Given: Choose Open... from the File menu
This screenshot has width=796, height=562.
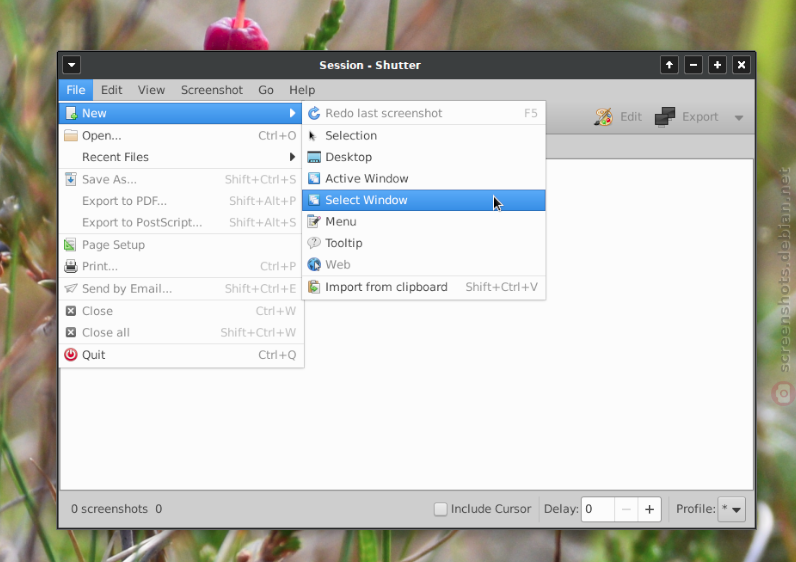Looking at the screenshot, I should point(181,136).
